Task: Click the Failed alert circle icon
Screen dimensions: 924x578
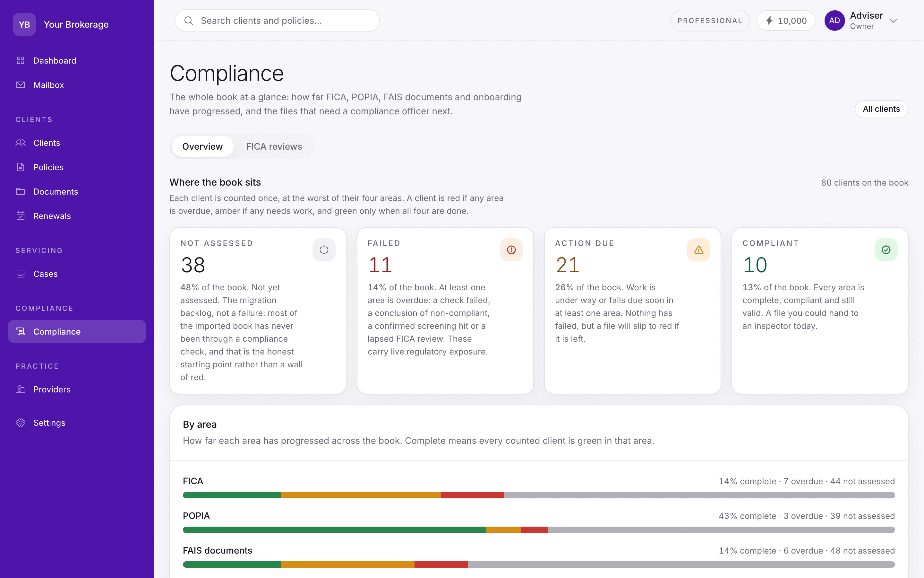Action: coord(511,250)
